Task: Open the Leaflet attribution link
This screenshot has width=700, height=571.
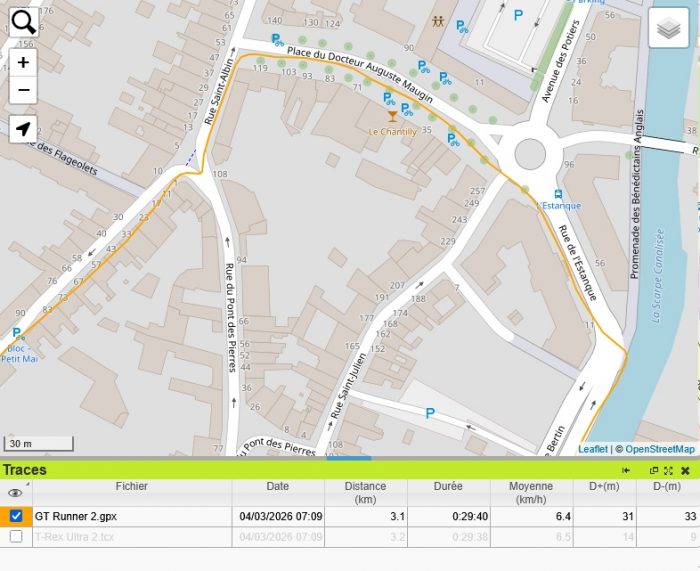Action: pyautogui.click(x=592, y=450)
